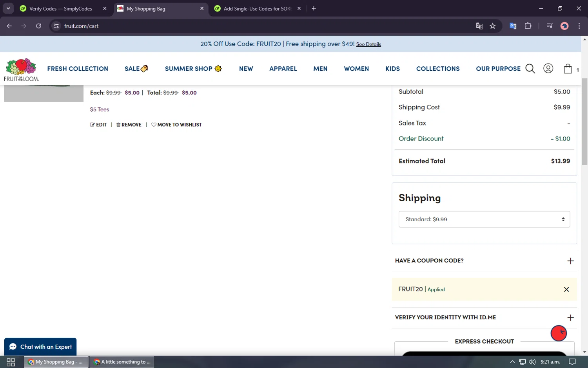Open the WOMEN menu
Screen dimensions: 588x368
(356, 69)
